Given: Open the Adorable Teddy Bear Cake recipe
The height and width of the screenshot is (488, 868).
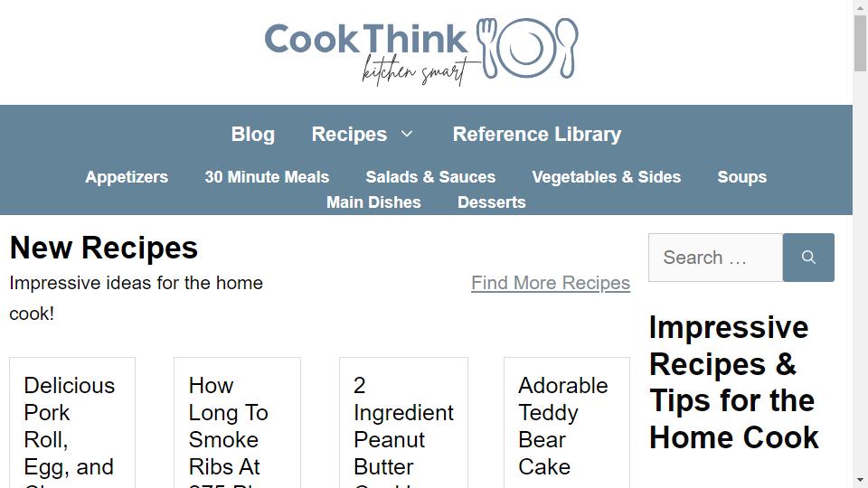Looking at the screenshot, I should [x=562, y=426].
